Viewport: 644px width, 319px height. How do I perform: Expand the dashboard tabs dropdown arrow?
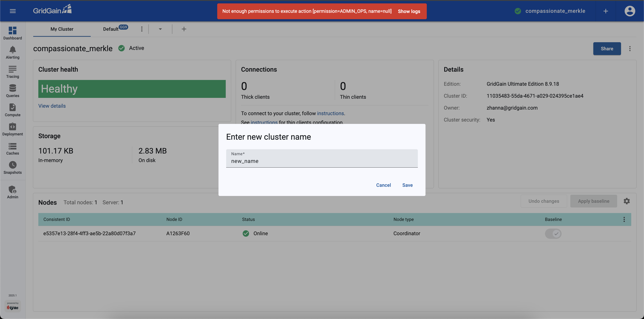pos(160,29)
